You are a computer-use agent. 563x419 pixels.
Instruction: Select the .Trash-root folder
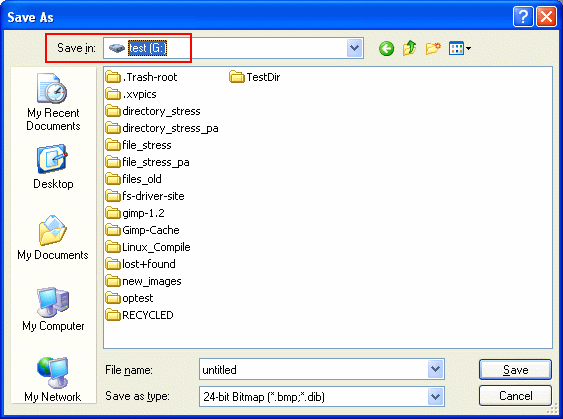pyautogui.click(x=141, y=77)
